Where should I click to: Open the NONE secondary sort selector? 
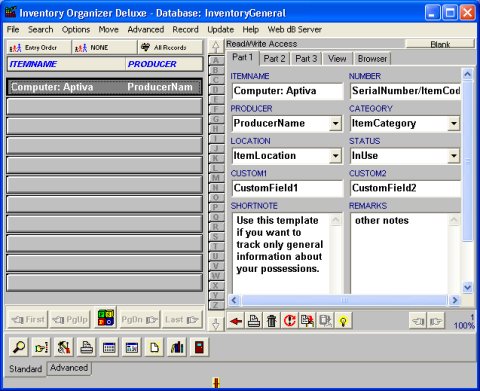105,47
